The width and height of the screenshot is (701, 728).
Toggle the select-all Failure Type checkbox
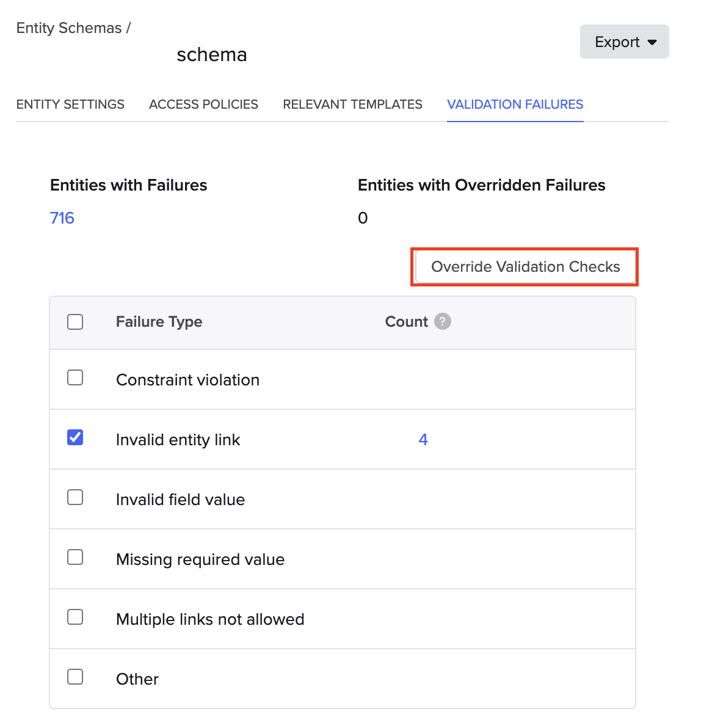(x=75, y=322)
